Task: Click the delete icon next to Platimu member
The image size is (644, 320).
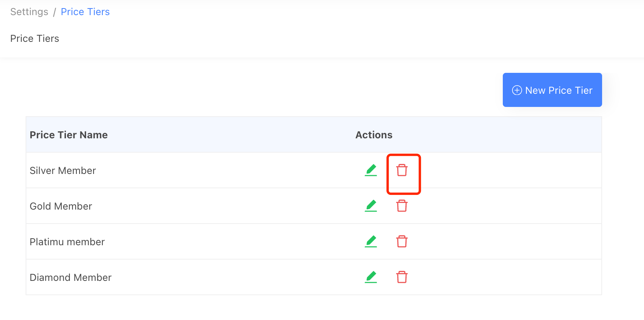Action: click(x=402, y=241)
